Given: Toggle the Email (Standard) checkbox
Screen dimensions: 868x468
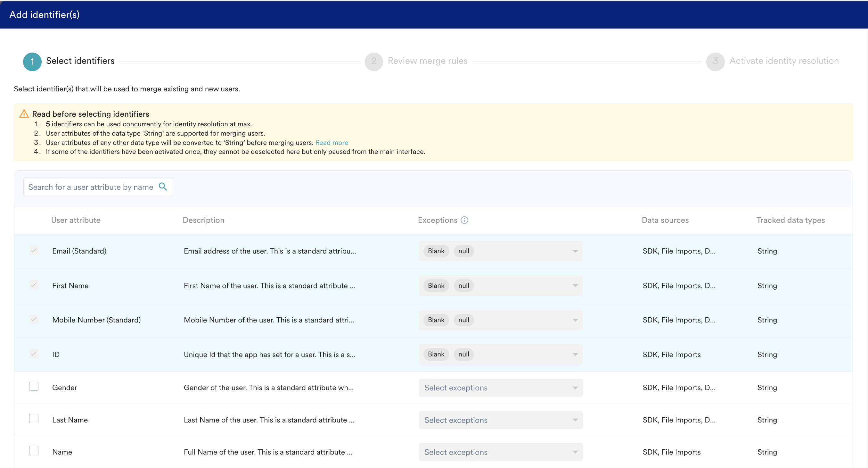Looking at the screenshot, I should pyautogui.click(x=34, y=251).
